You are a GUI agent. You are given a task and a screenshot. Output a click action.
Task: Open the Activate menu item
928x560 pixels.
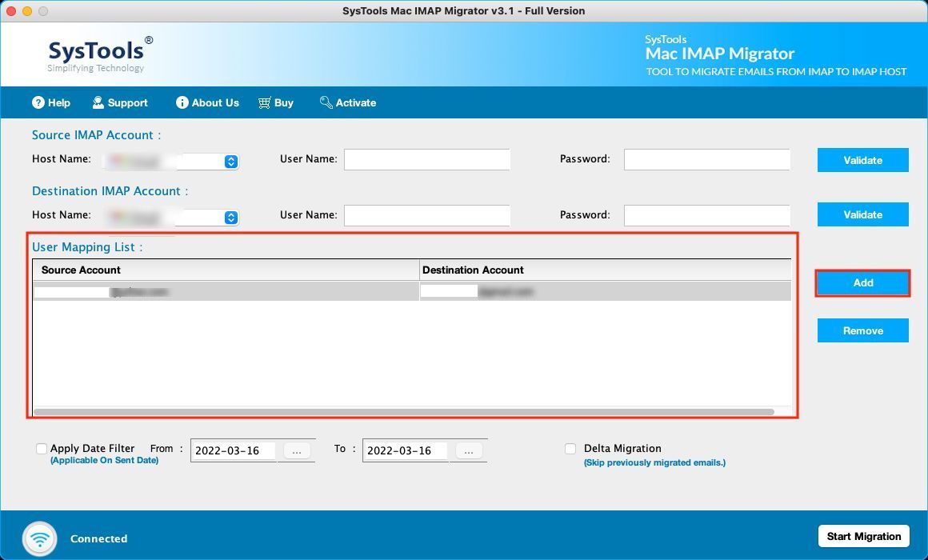point(348,102)
